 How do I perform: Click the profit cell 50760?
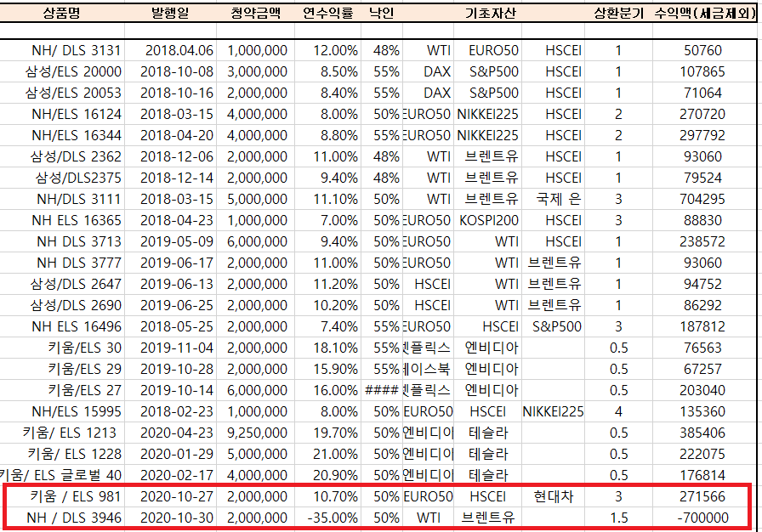(705, 50)
